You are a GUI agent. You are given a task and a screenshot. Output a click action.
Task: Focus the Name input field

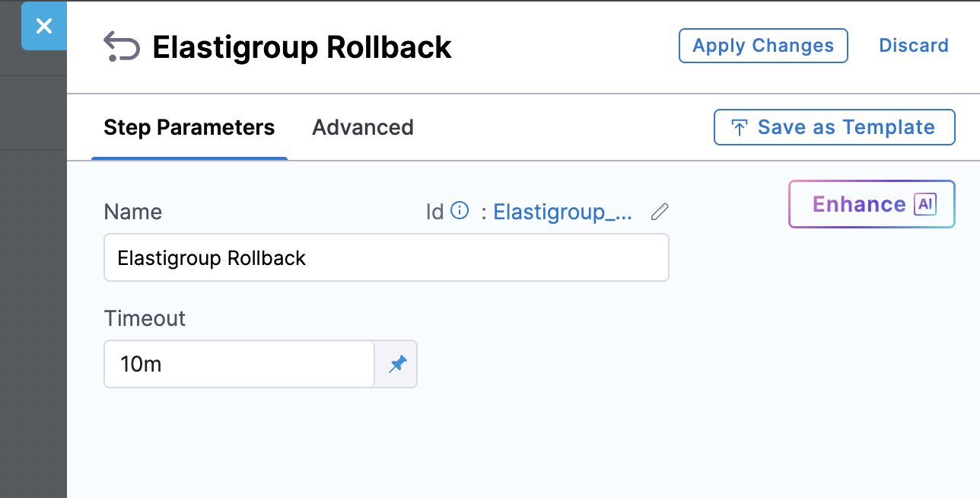click(386, 257)
